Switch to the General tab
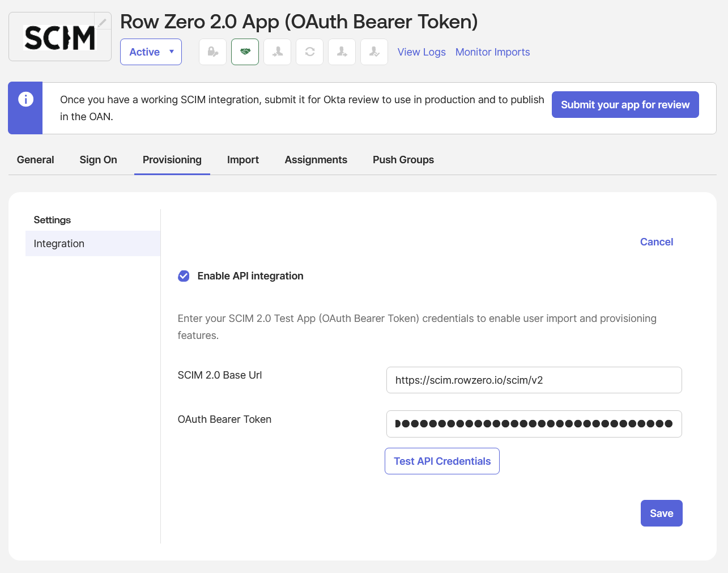This screenshot has height=573, width=728. (35, 160)
